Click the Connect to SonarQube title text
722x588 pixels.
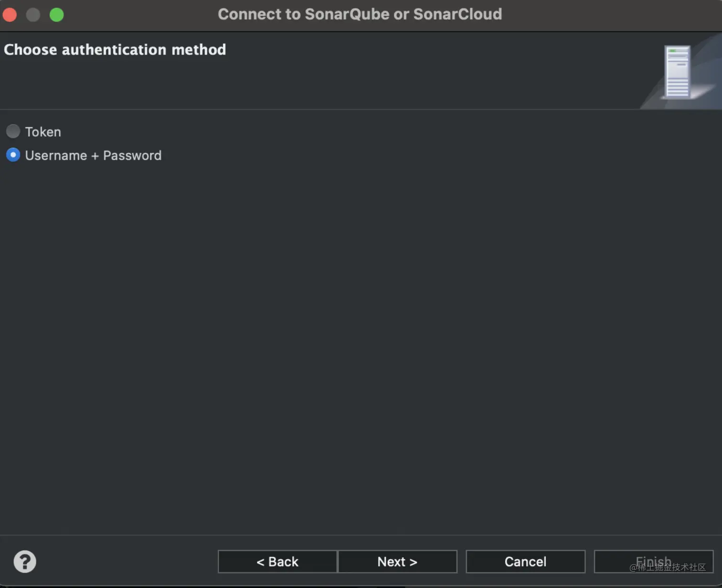360,14
